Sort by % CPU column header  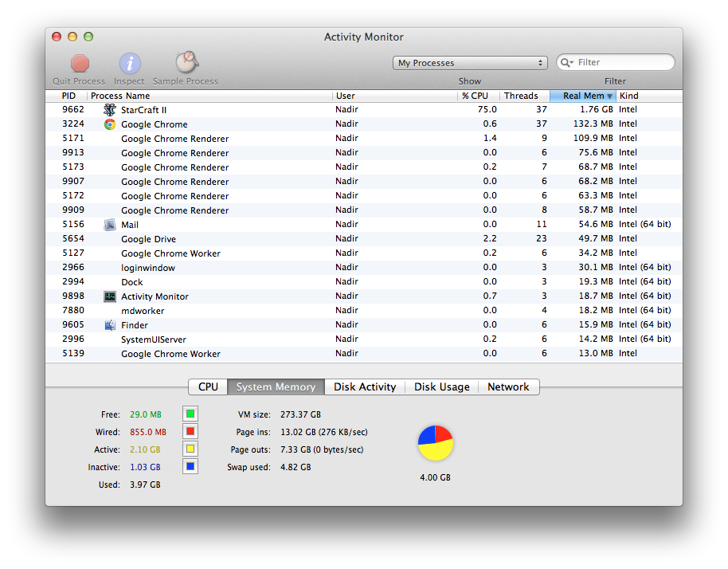[x=478, y=96]
